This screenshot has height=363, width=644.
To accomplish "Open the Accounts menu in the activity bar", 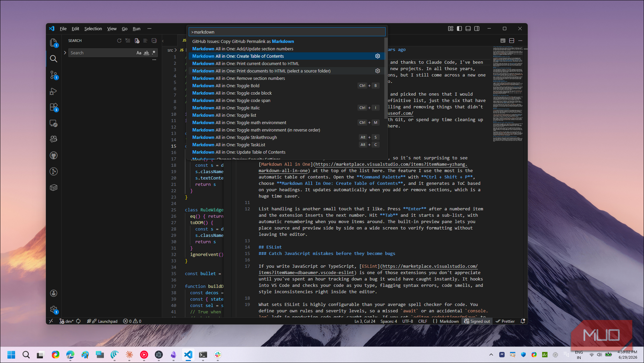I will [54, 293].
